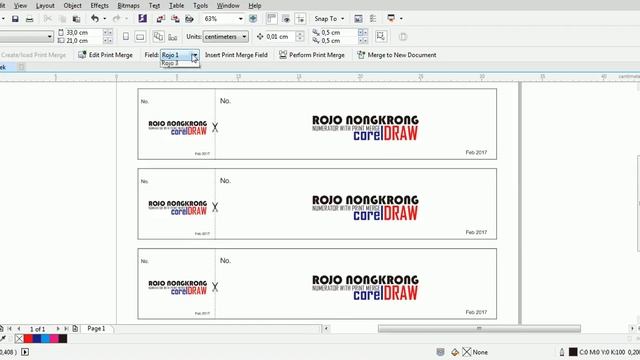The image size is (640, 360).
Task: Open the Layout menu
Action: 45,6
